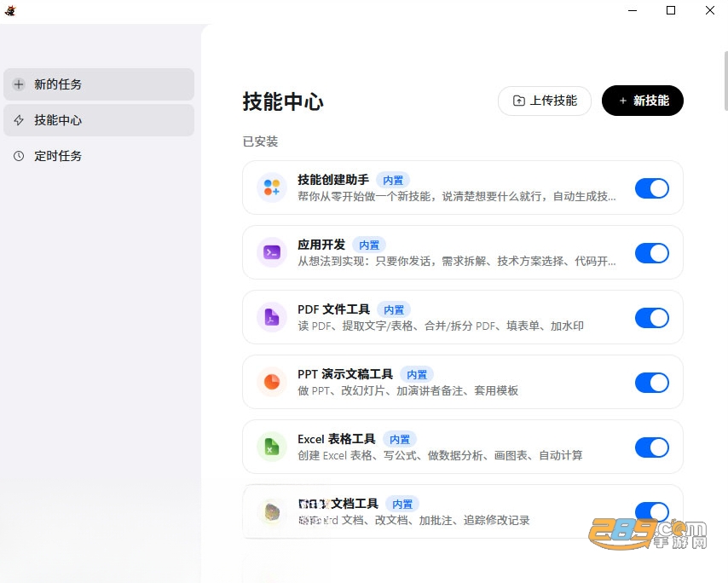Click the vertical scrollbar on right edge

[x=725, y=81]
